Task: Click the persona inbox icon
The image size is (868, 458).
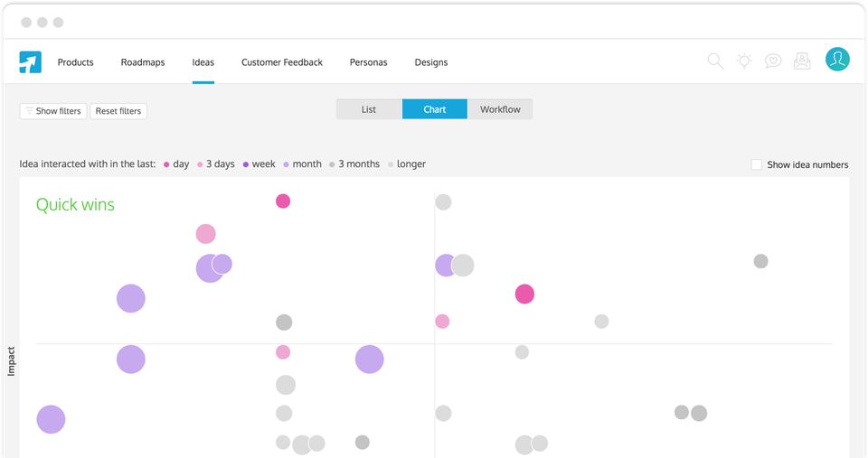Action: (802, 61)
